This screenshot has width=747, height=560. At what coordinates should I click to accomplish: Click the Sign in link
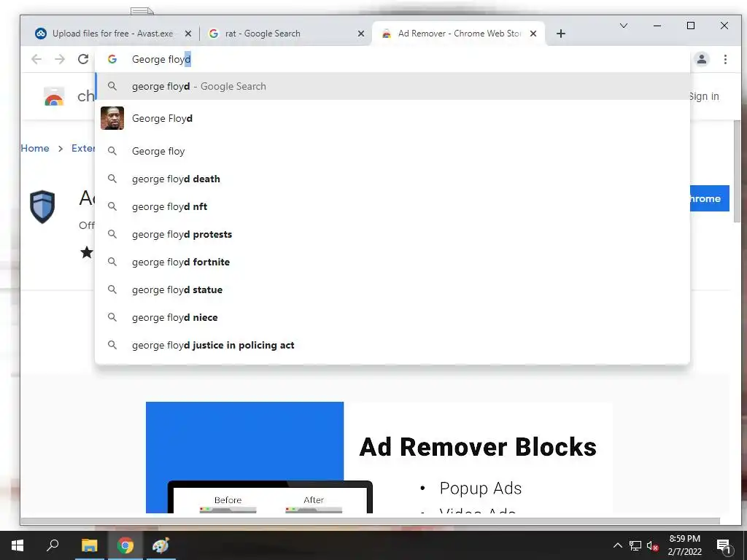(x=704, y=96)
